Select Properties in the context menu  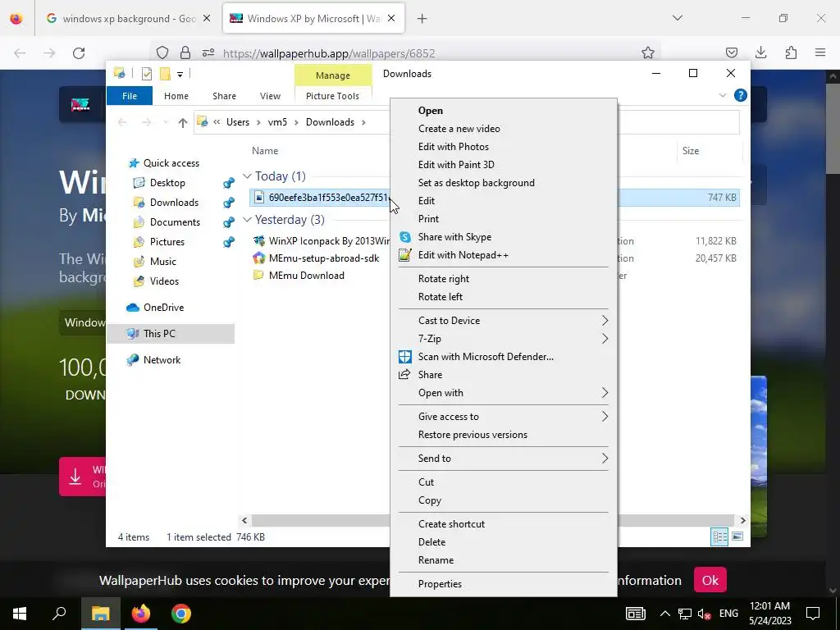tap(440, 584)
